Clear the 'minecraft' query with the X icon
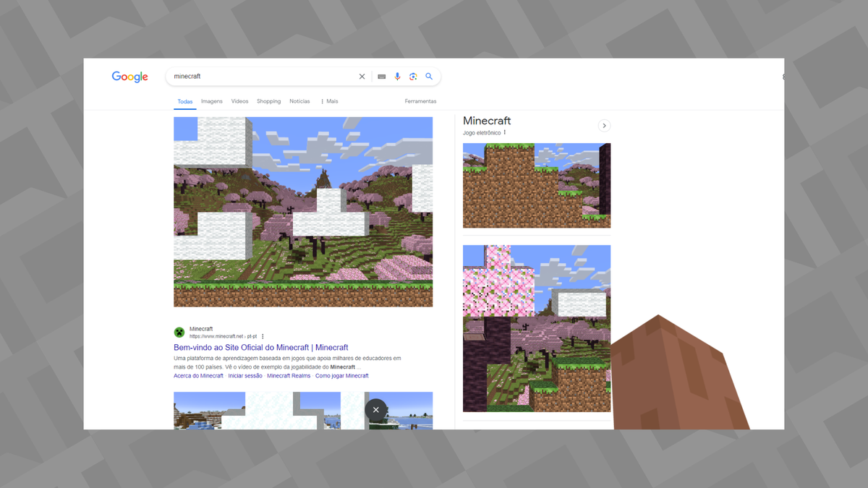 (x=362, y=76)
